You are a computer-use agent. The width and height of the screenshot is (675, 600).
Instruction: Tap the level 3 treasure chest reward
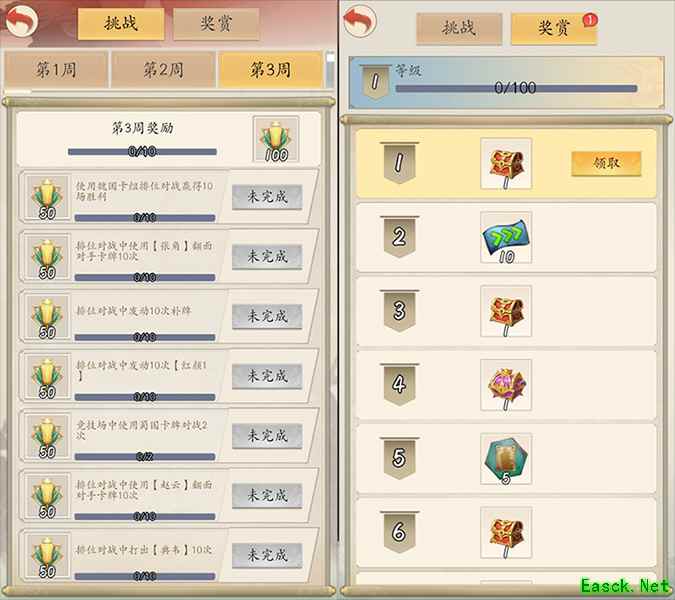[506, 311]
